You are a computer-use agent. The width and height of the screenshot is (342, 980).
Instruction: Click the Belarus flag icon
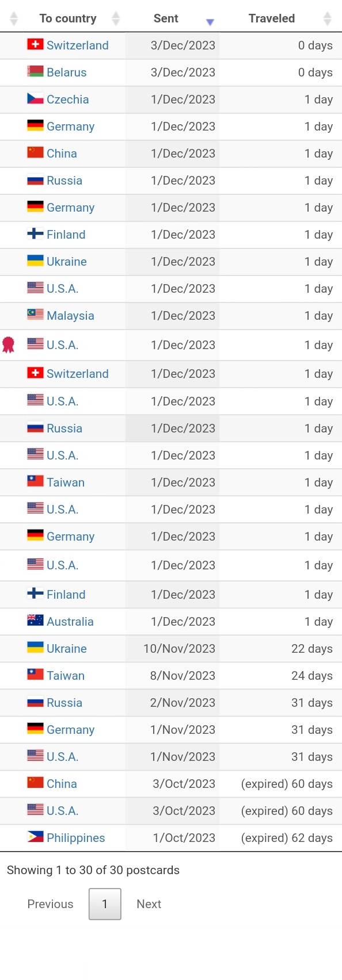point(35,71)
